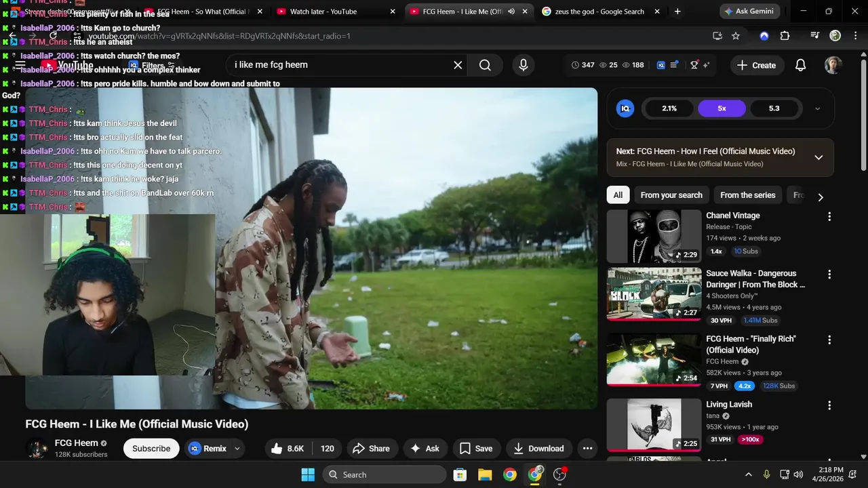The width and height of the screenshot is (868, 488).
Task: Open the FCG Heem Finally Rich video title
Action: point(751,344)
